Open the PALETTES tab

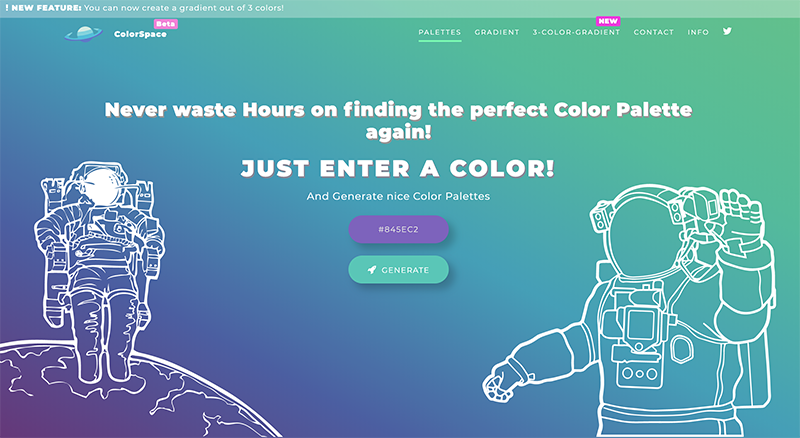(x=440, y=32)
